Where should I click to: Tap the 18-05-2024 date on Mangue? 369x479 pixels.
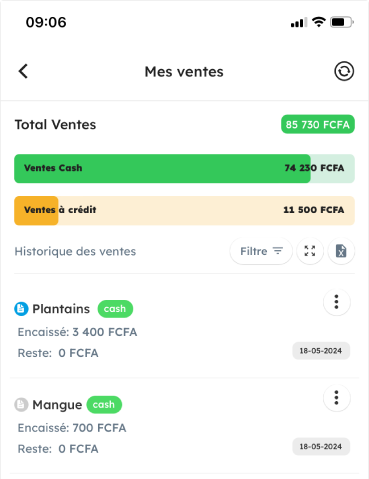[321, 446]
